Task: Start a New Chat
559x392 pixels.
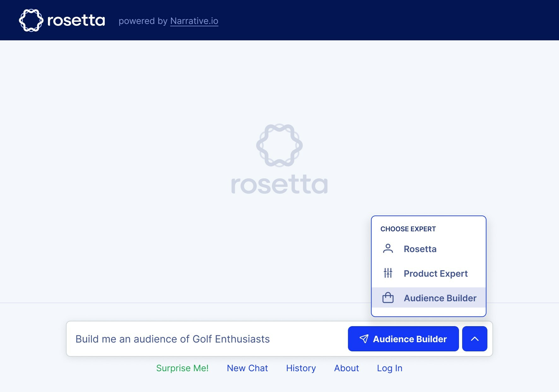Action: pos(247,368)
